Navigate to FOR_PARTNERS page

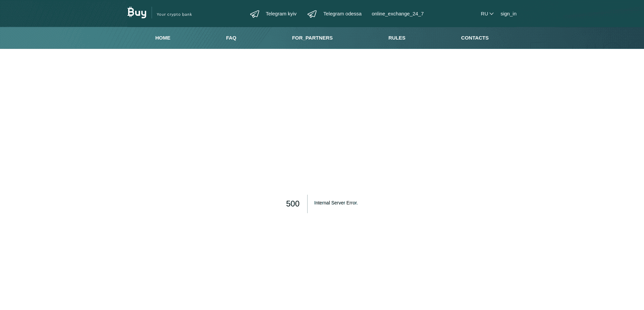point(312,38)
